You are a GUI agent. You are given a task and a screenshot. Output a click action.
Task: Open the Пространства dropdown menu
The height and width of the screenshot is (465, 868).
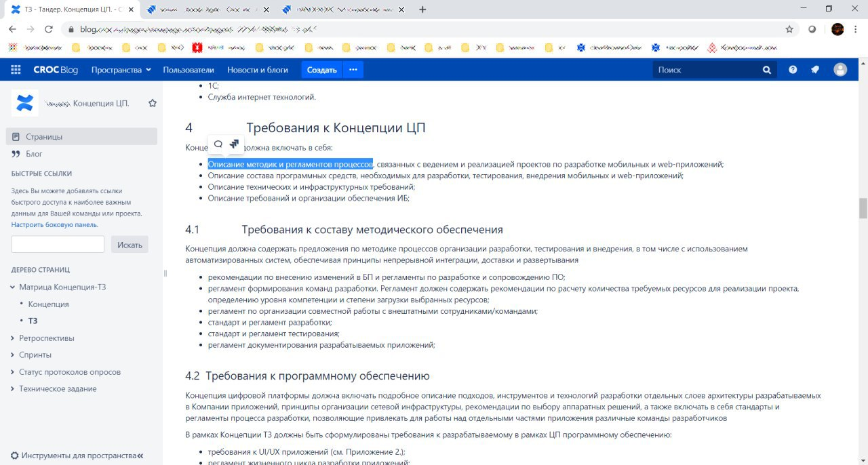pyautogui.click(x=120, y=69)
